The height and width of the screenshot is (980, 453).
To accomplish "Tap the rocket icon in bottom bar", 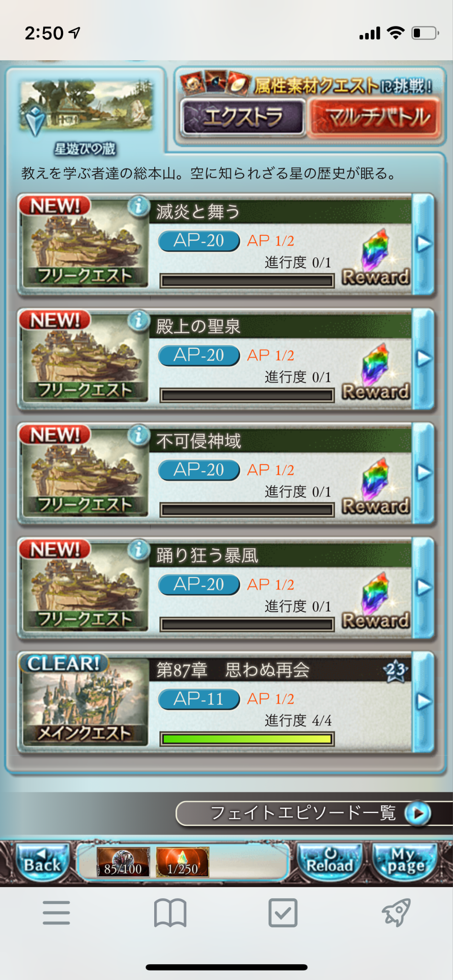I will [396, 913].
